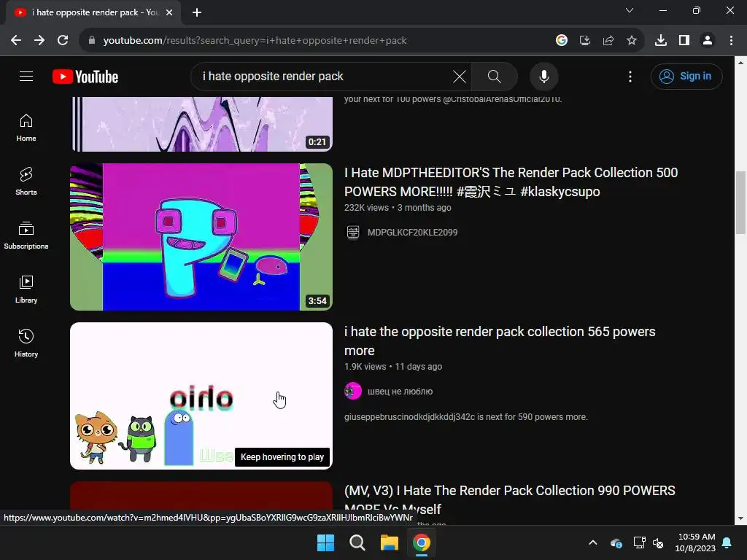Click the scrollbar down arrow
This screenshot has width=747, height=560.
tap(740, 518)
